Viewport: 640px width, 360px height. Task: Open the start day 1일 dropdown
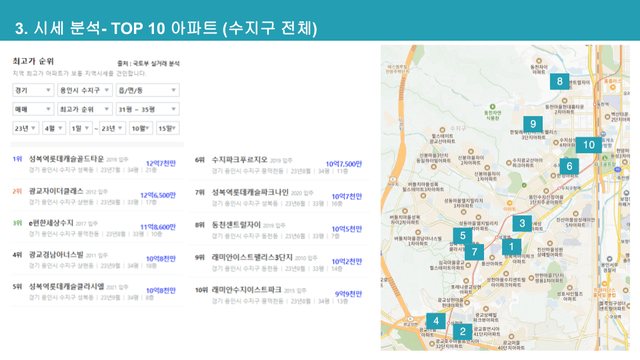click(x=80, y=128)
